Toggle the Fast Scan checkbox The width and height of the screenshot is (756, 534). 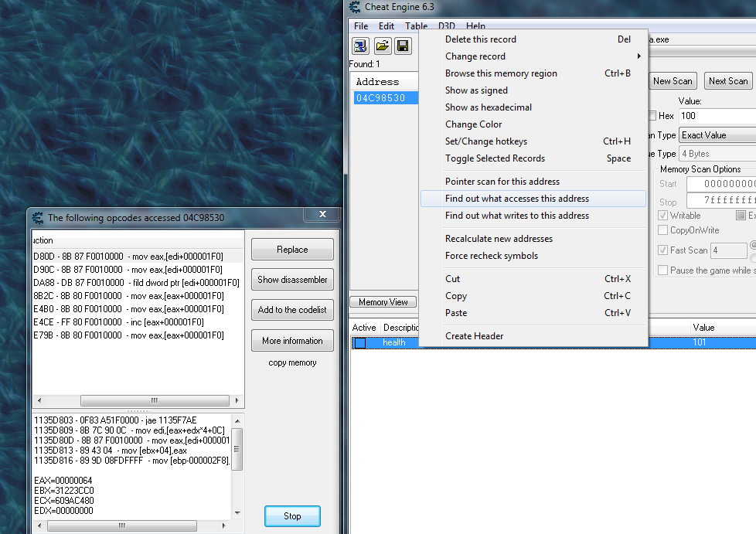(663, 250)
